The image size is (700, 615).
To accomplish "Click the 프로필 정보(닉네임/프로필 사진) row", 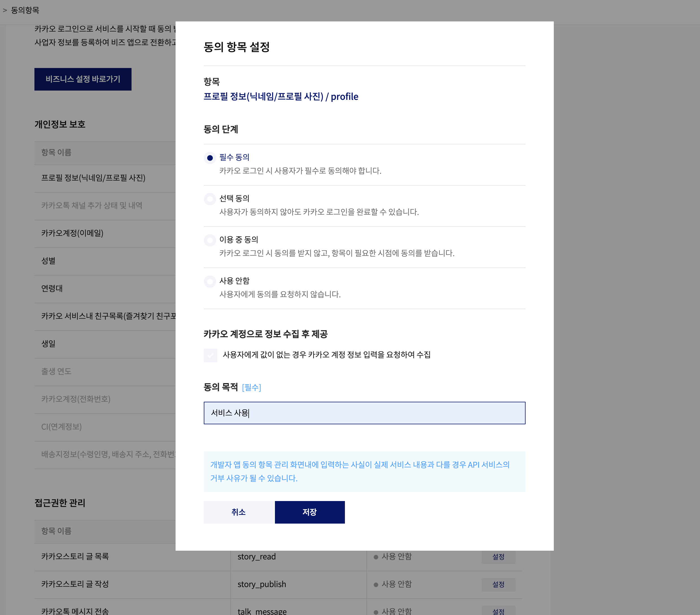I will (x=93, y=178).
